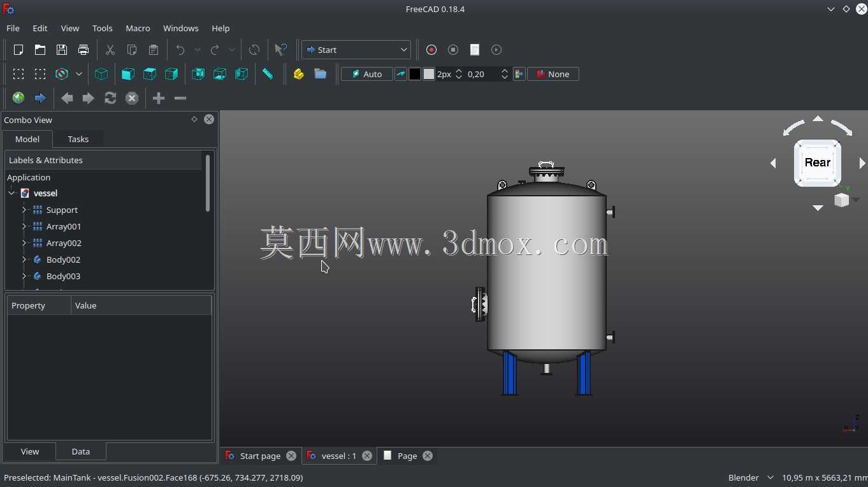Viewport: 868px width, 487px height.
Task: Set the left view cube icon
Action: pyautogui.click(x=242, y=74)
